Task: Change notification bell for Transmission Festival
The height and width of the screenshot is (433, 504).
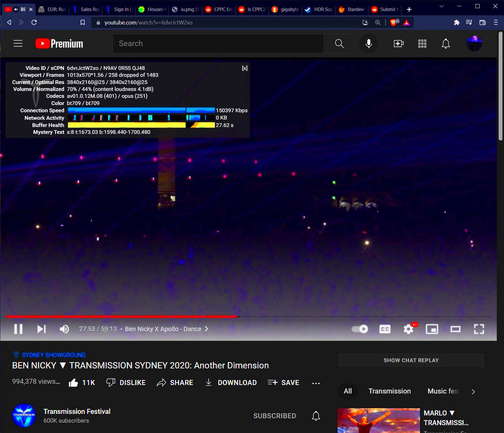Action: click(x=316, y=416)
